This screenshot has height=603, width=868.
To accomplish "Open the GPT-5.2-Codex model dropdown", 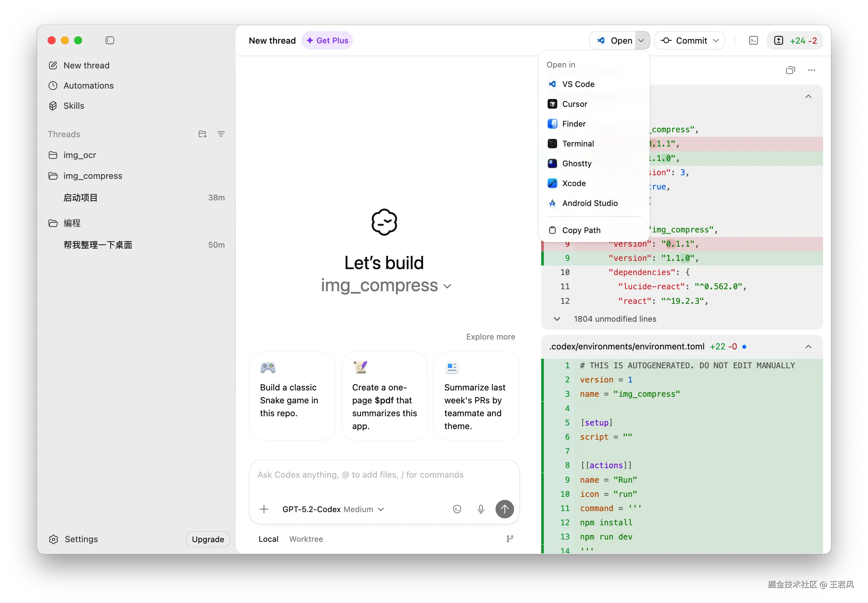I will [333, 509].
